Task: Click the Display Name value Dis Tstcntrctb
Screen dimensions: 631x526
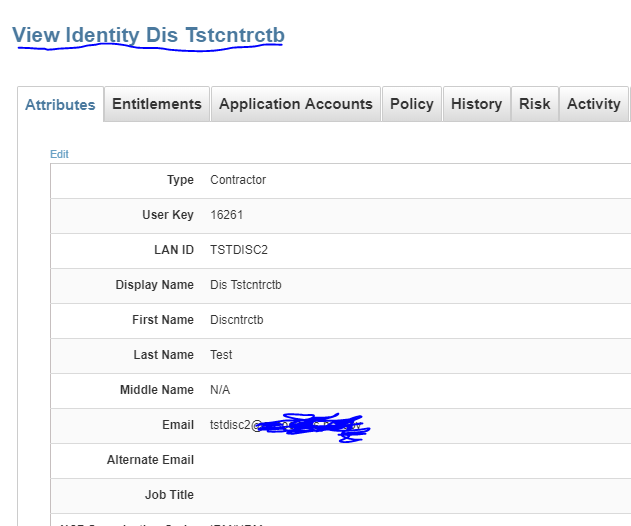Action: coord(246,285)
